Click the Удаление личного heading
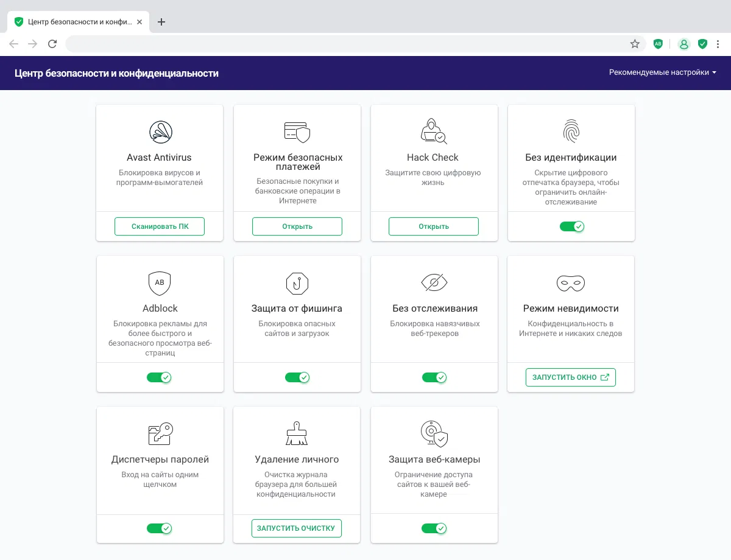This screenshot has height=560, width=731. (297, 460)
